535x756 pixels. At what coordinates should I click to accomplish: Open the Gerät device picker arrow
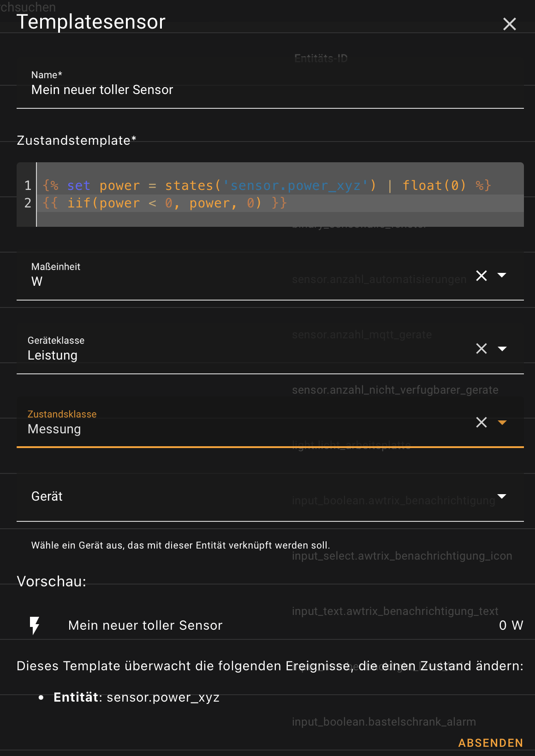click(x=502, y=496)
